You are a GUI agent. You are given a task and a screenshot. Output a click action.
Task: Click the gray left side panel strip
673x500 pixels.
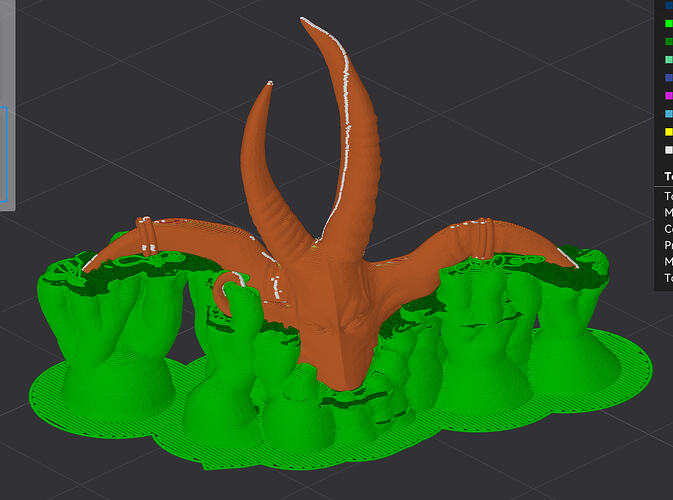click(x=7, y=105)
